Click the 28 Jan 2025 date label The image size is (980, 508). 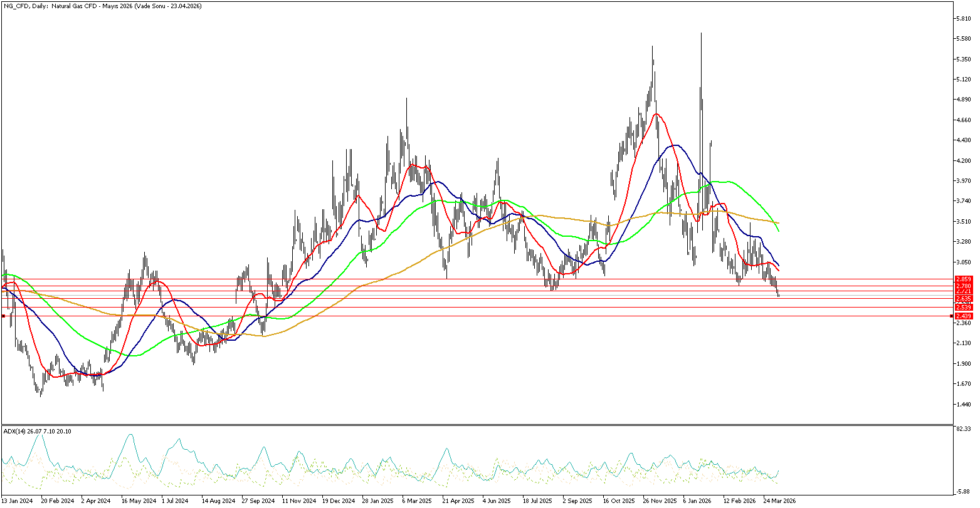(x=378, y=501)
